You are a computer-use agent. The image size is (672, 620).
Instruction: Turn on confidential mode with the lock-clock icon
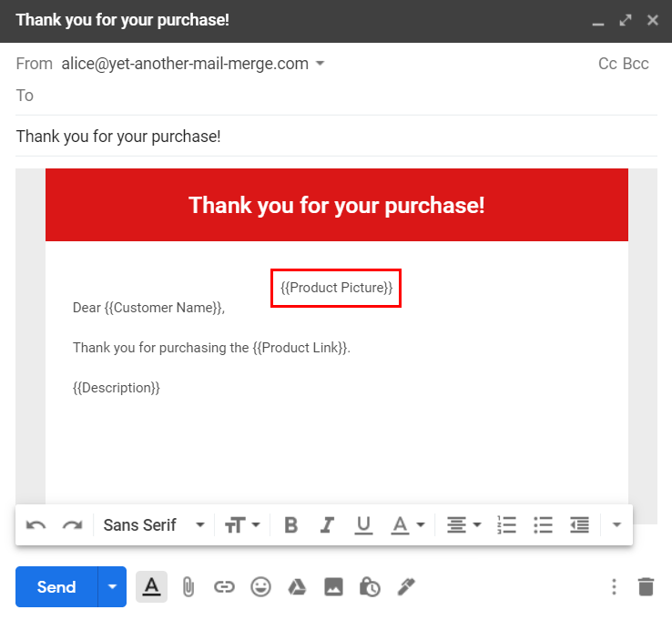coord(370,587)
